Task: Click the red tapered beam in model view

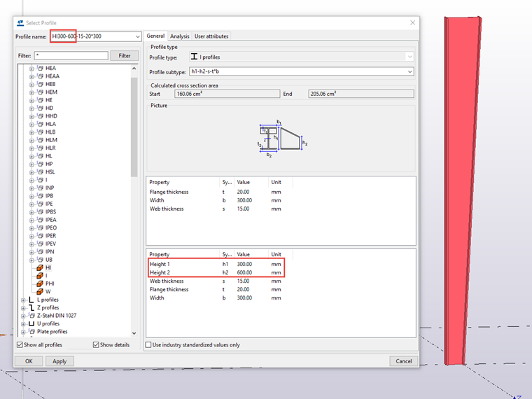Action: click(x=461, y=190)
